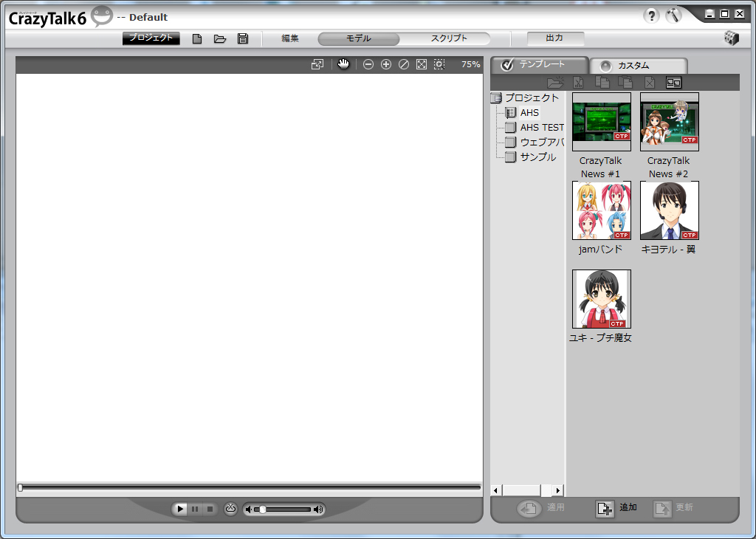Fit preview to window icon
The height and width of the screenshot is (539, 756).
(422, 64)
